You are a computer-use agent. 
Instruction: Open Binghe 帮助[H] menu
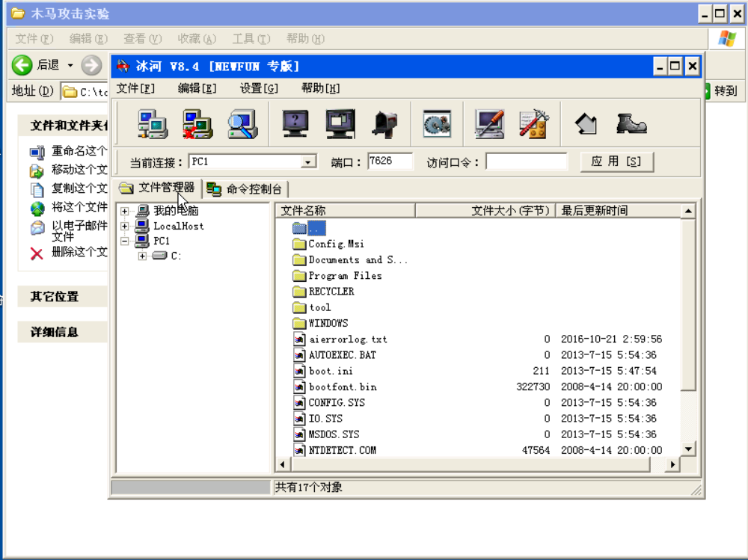pyautogui.click(x=321, y=88)
